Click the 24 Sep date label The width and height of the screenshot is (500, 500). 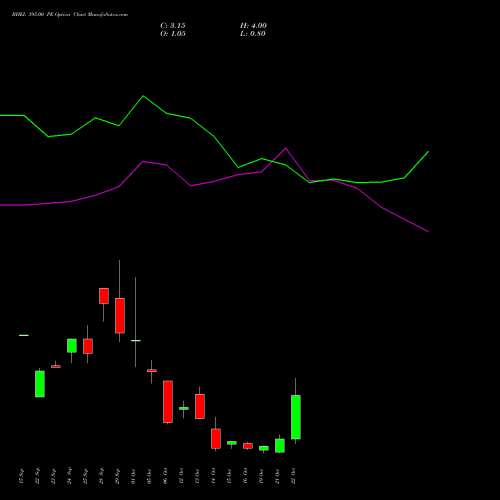pos(69,476)
